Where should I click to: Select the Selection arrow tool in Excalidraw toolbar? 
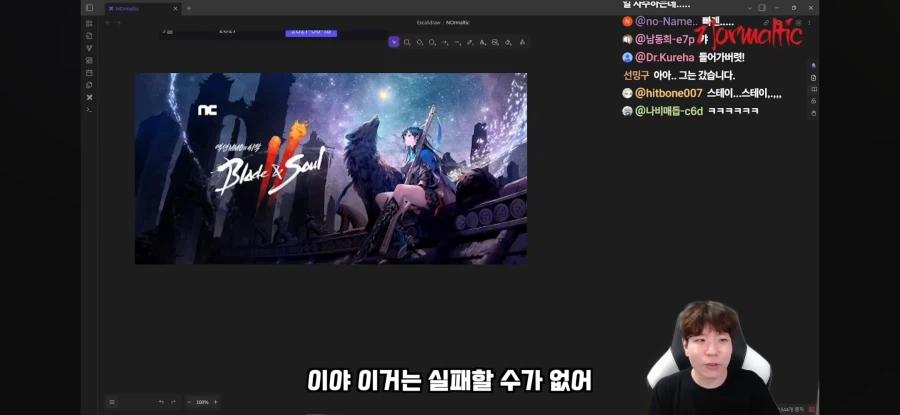tap(394, 42)
